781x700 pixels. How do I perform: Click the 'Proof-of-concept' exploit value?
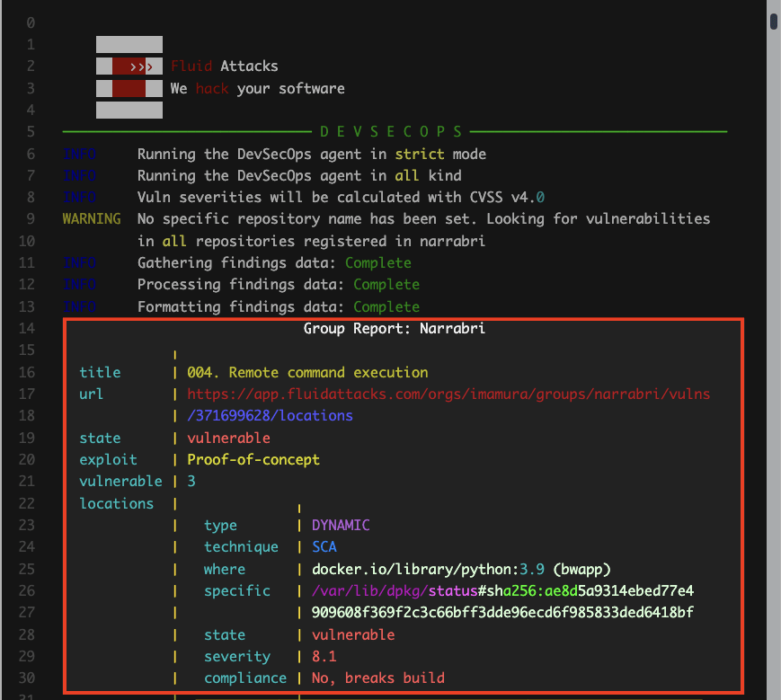point(253,459)
